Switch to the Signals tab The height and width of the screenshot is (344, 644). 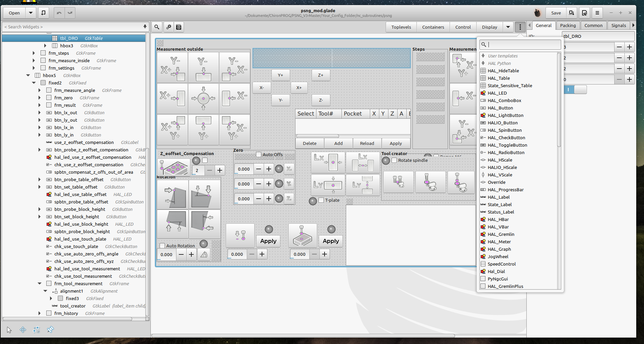click(x=619, y=25)
